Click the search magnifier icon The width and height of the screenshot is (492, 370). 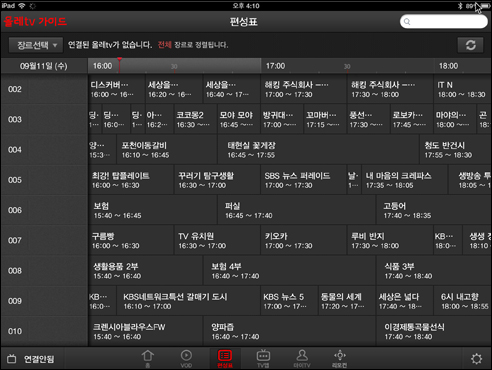[x=407, y=22]
